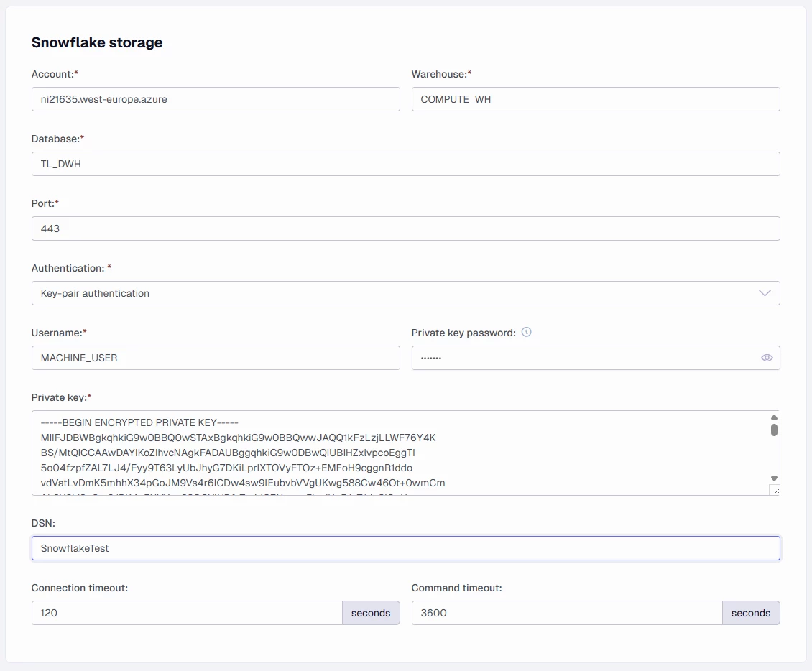The image size is (812, 671).
Task: Select the Username field with MACHINE_USER
Action: (216, 358)
